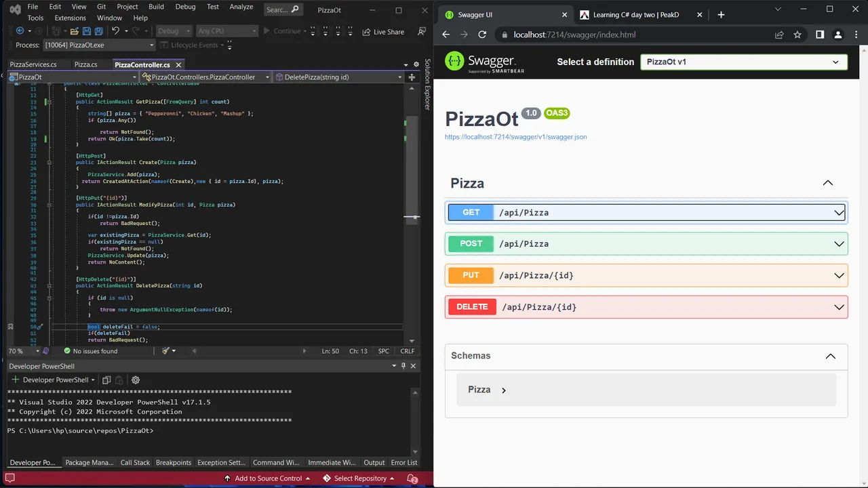
Task: Click the search magnifier in Visual Studio title bar
Action: [294, 9]
